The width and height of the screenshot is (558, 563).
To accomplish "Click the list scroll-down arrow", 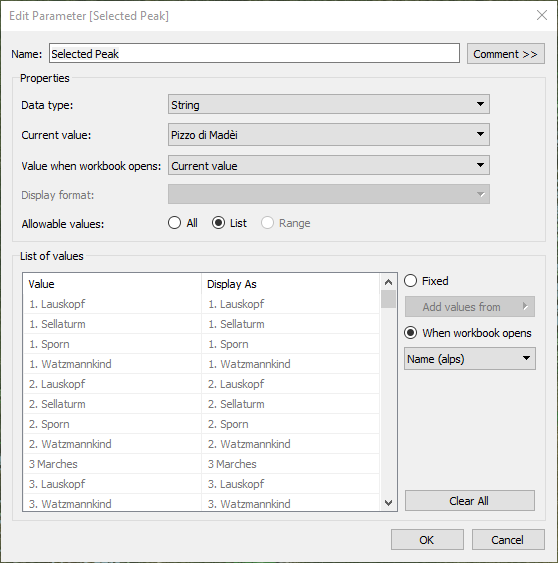I will click(x=388, y=503).
